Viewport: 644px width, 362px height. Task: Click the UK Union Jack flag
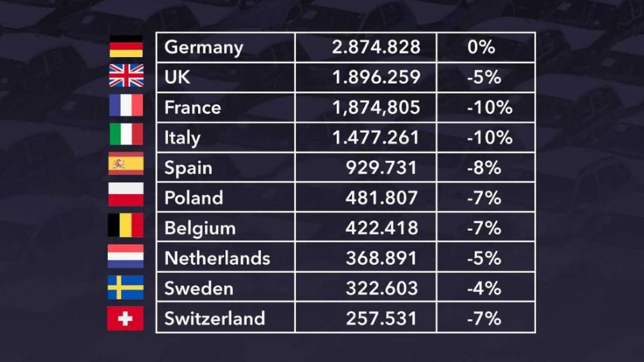click(126, 76)
